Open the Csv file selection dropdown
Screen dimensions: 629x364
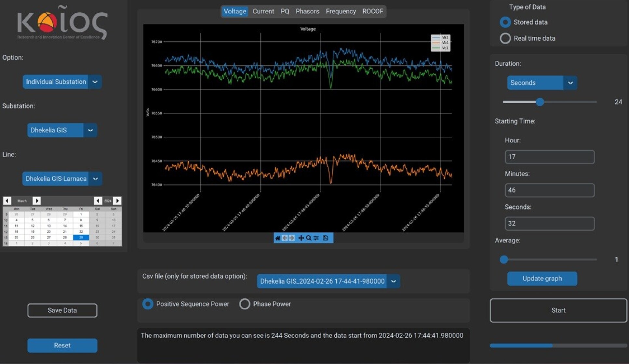click(393, 281)
